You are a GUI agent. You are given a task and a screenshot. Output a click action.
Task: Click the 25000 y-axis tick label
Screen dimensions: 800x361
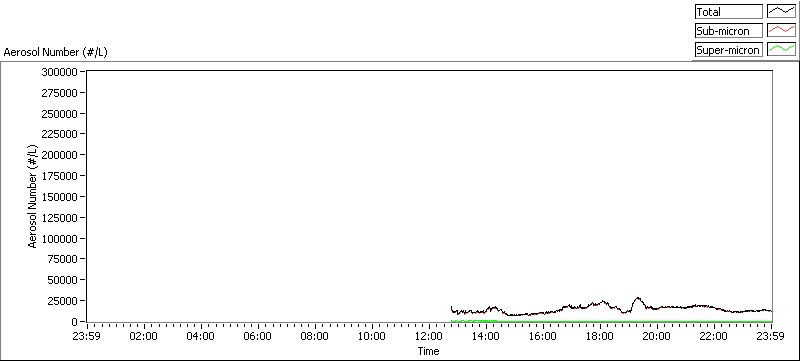point(64,301)
